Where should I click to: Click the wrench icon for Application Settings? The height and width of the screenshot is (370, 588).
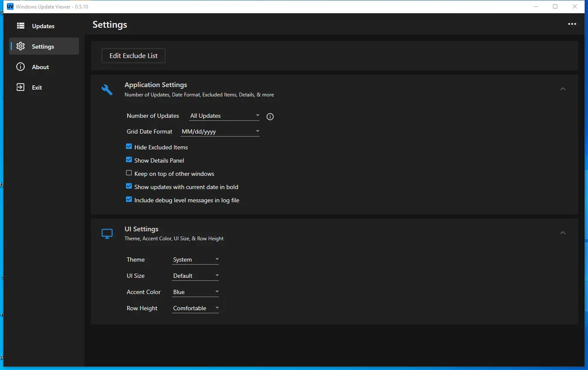coord(107,90)
